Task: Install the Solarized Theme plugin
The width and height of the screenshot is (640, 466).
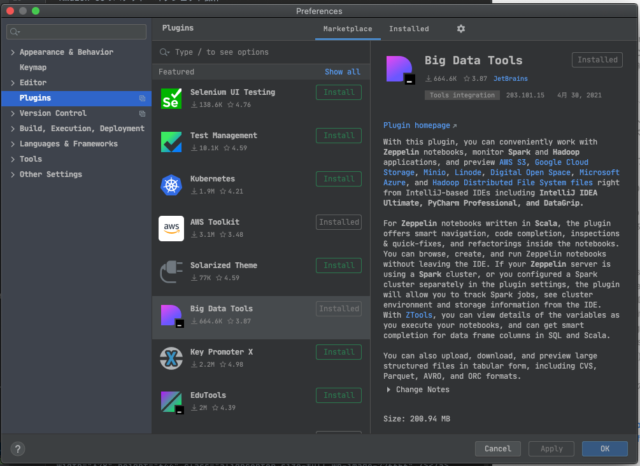Action: coord(339,265)
